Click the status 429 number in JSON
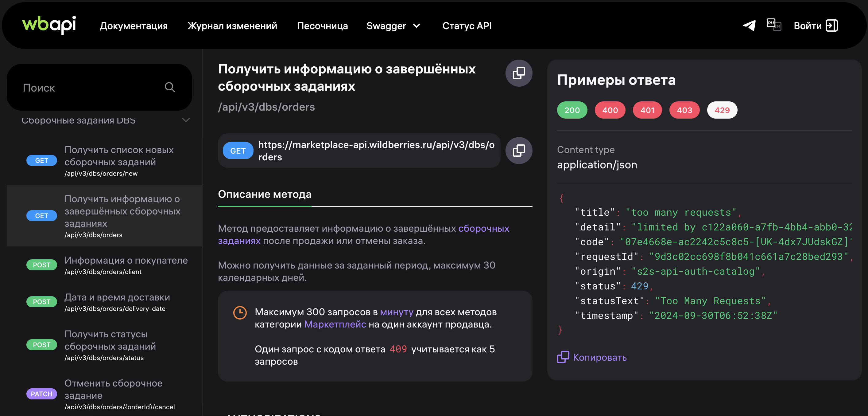 pyautogui.click(x=639, y=286)
